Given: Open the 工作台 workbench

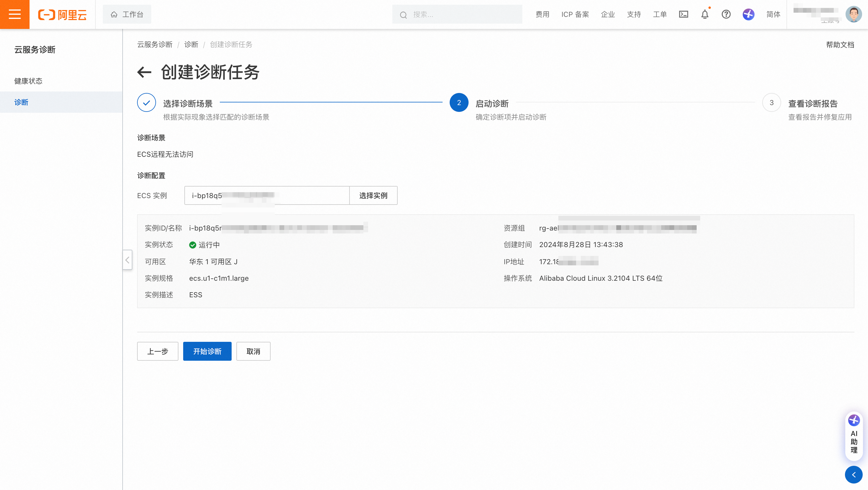Looking at the screenshot, I should (127, 14).
